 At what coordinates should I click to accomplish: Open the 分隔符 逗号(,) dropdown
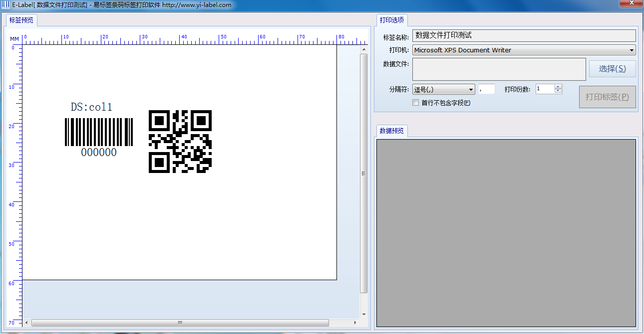444,89
